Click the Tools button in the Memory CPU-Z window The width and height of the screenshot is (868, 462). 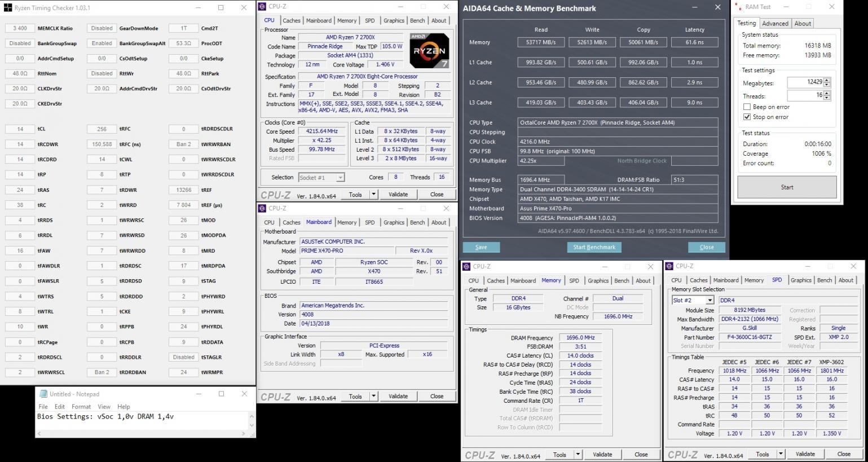click(559, 454)
